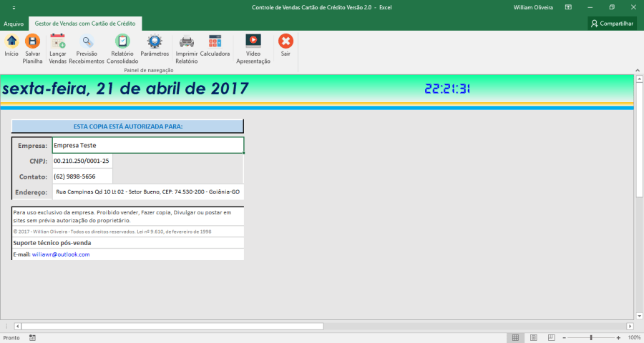Click zoom in plus button
644x343 pixels.
click(618, 338)
